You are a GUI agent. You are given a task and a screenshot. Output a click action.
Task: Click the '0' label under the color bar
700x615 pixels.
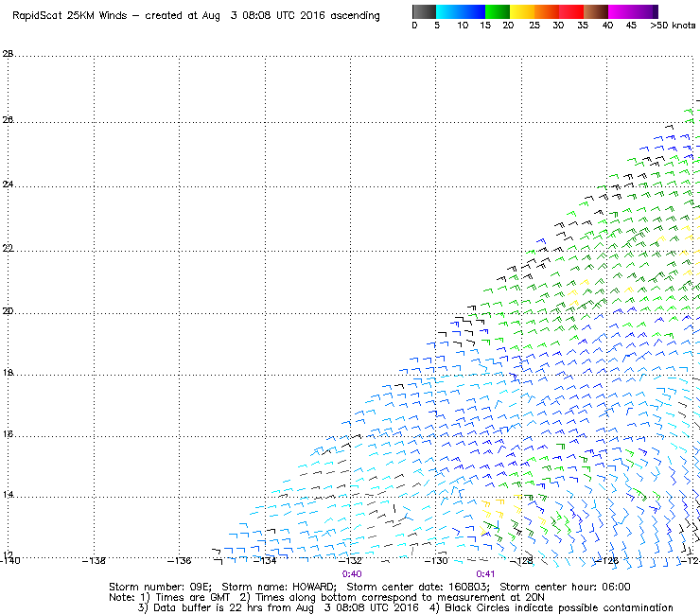414,25
